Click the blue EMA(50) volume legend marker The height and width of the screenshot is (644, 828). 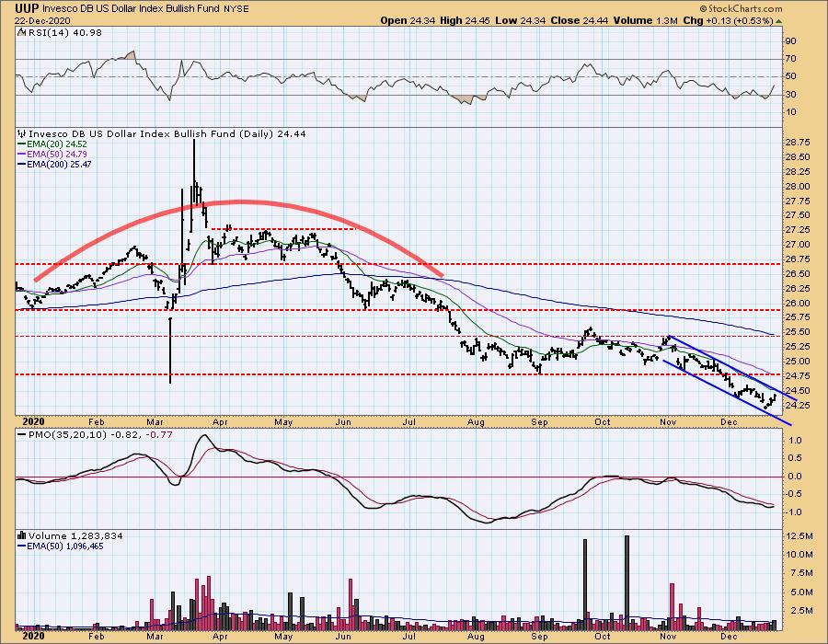[x=22, y=545]
